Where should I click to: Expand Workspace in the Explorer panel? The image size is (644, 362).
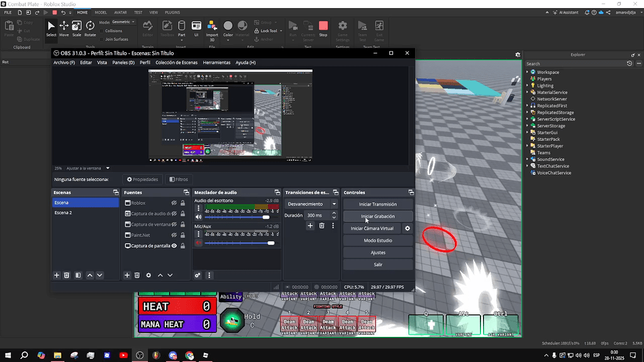point(527,72)
